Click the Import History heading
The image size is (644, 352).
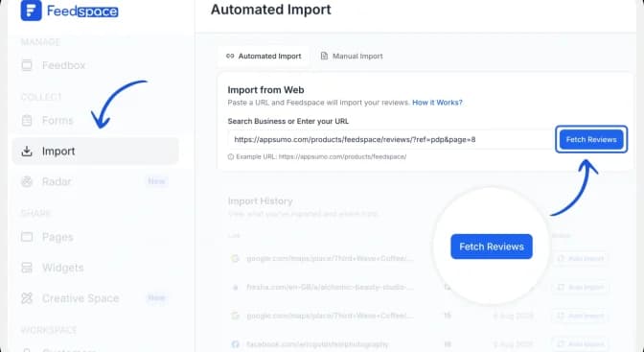tap(261, 201)
